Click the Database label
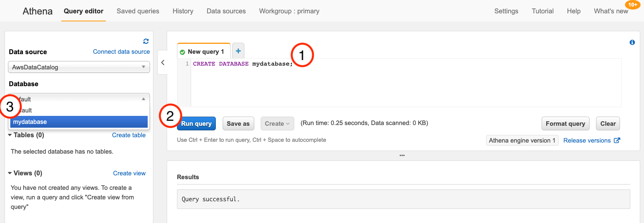This screenshot has width=644, height=223. 24,84
